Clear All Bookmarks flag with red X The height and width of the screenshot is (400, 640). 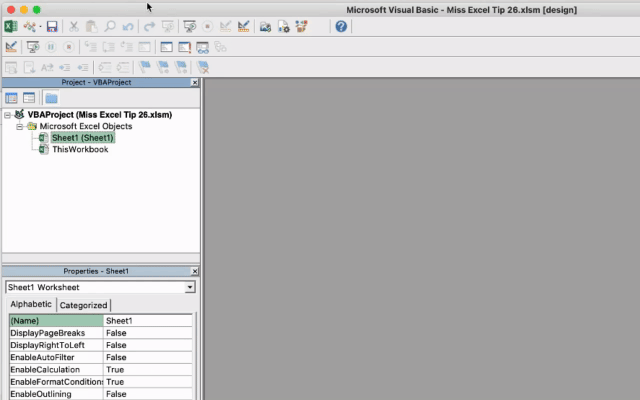(202, 67)
